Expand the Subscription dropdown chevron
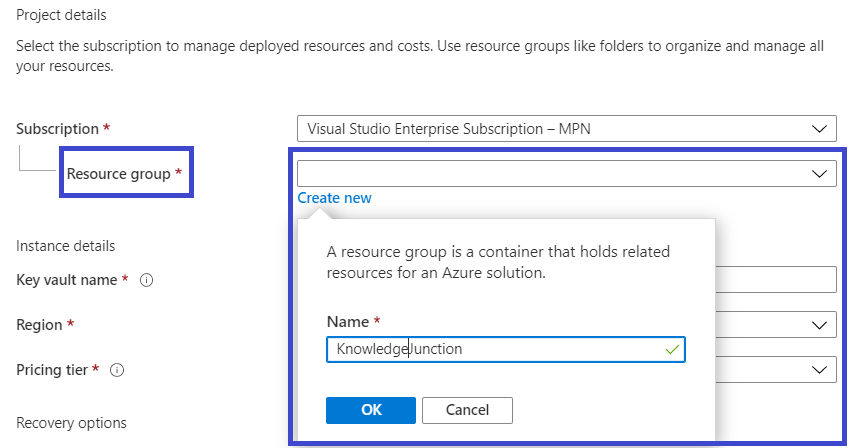855x448 pixels. [820, 129]
